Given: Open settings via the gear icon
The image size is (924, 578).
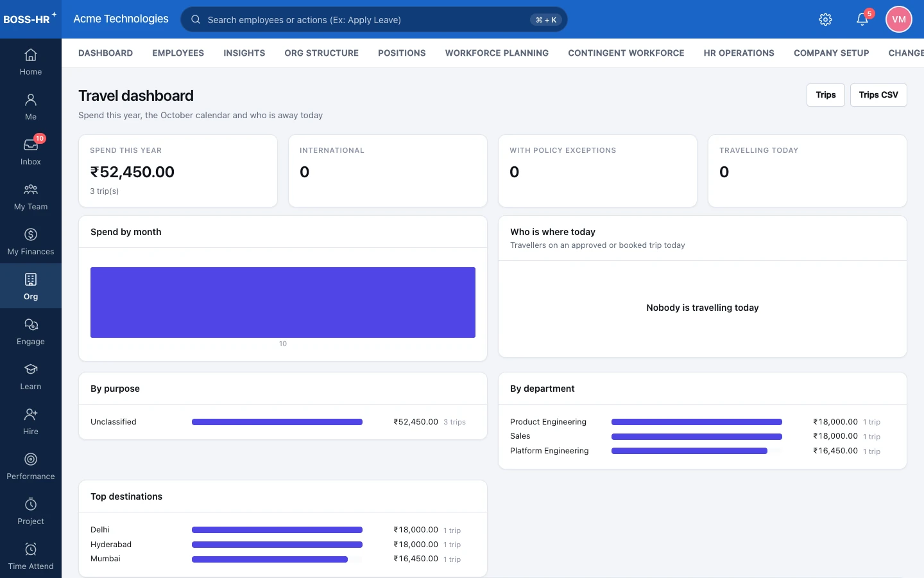Looking at the screenshot, I should click(x=826, y=19).
